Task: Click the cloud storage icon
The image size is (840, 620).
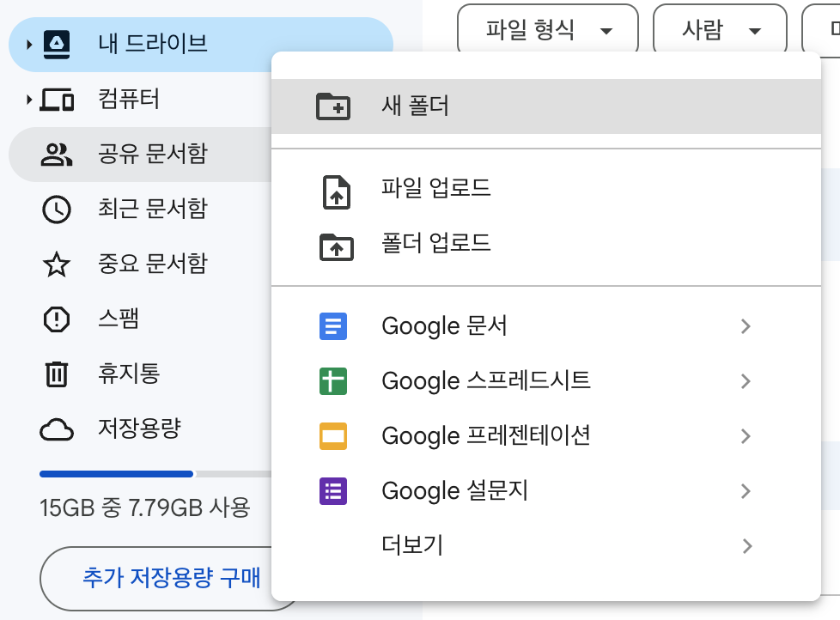Action: coord(56,429)
